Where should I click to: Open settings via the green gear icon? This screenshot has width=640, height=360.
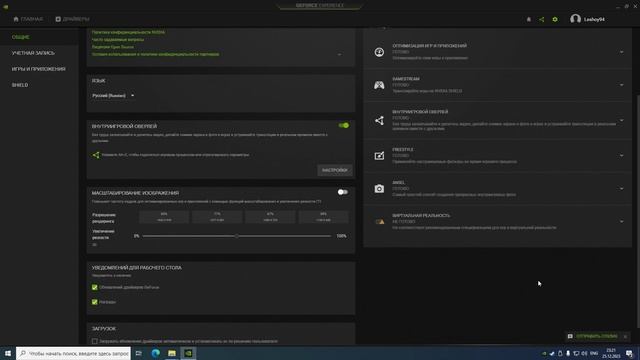pos(555,19)
